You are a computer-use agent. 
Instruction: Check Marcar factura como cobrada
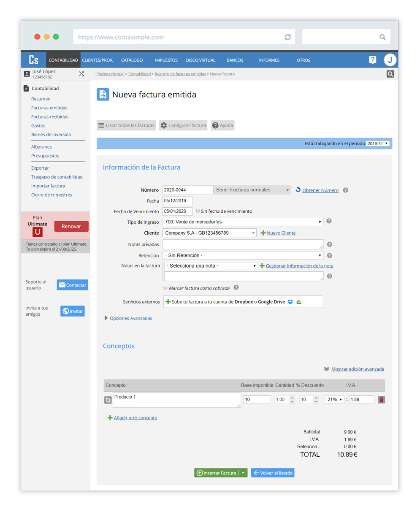[165, 287]
